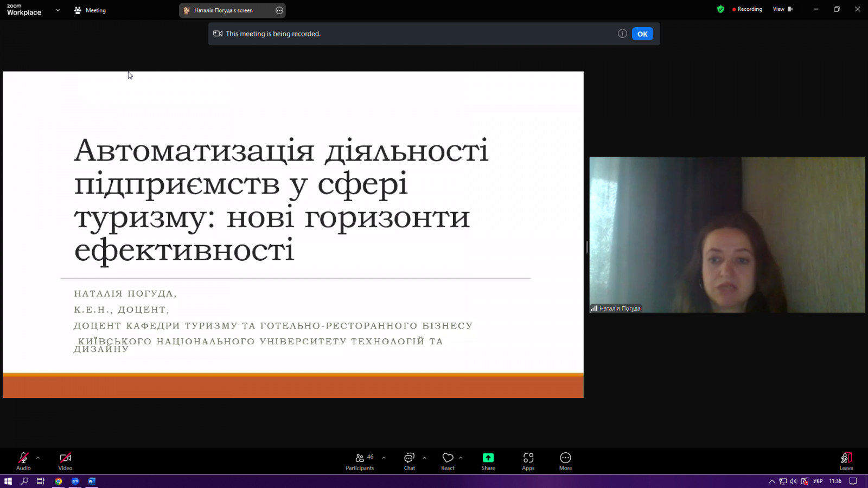The image size is (868, 488).
Task: Click the recording notice info icon
Action: pyautogui.click(x=622, y=34)
